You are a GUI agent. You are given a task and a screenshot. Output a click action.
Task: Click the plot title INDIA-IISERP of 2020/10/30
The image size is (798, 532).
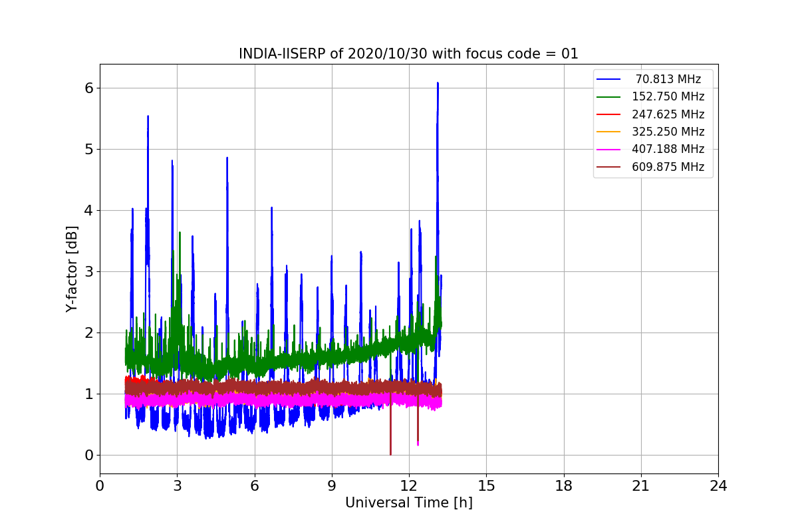coord(408,54)
